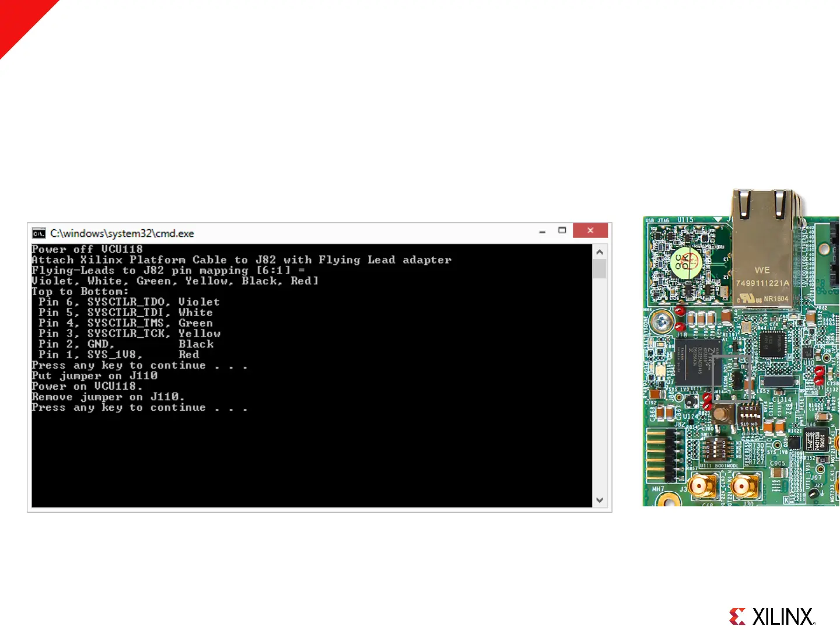Close the cmd.exe window
The image size is (840, 630).
point(590,230)
